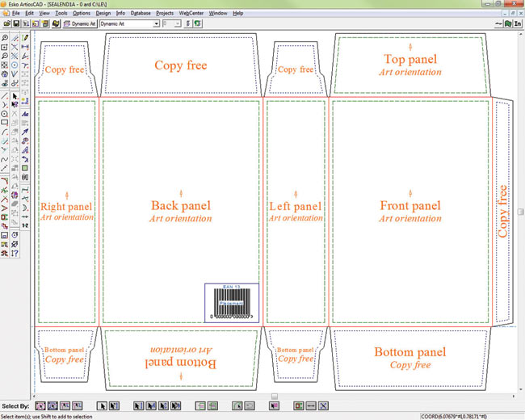Click the Dynamic Art toolbar button

(x=78, y=24)
